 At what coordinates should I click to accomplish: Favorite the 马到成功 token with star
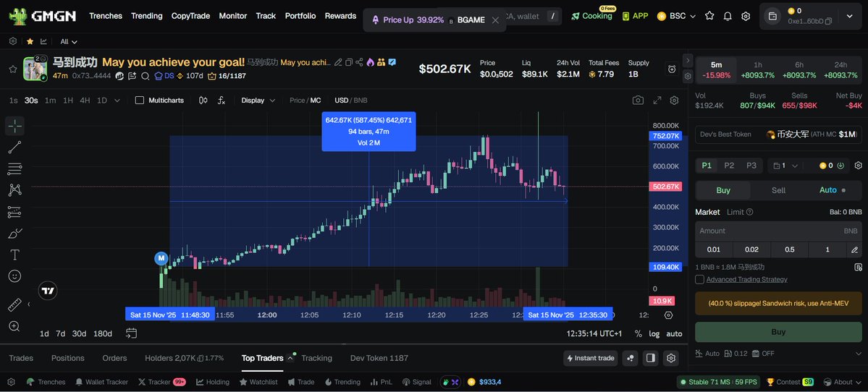coord(13,69)
